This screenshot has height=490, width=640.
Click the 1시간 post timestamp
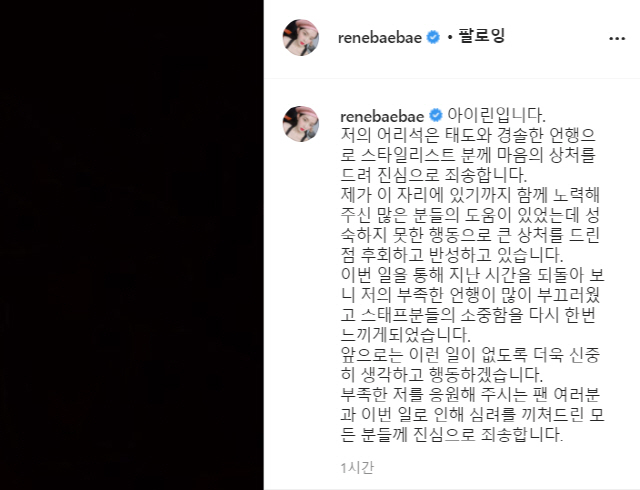point(357,468)
